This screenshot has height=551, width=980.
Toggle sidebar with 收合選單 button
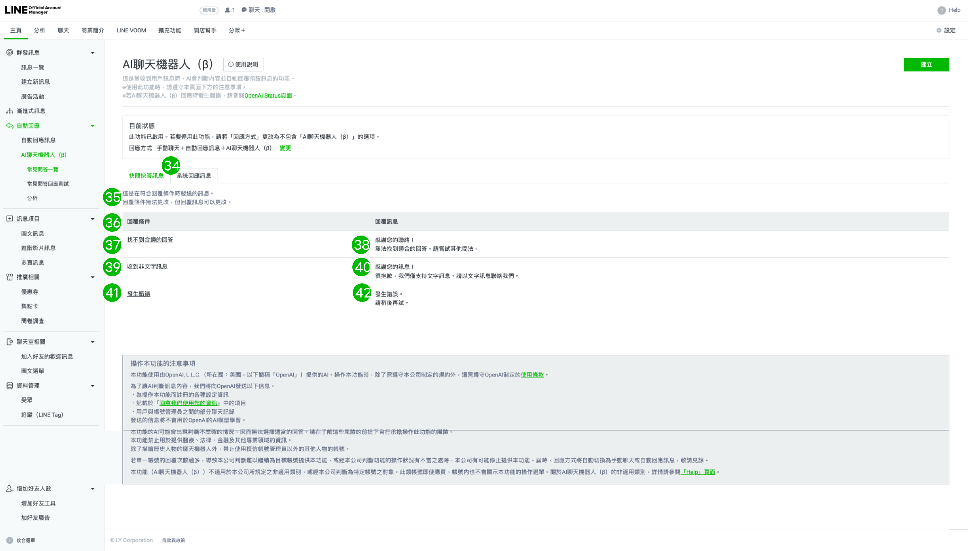pyautogui.click(x=10, y=540)
